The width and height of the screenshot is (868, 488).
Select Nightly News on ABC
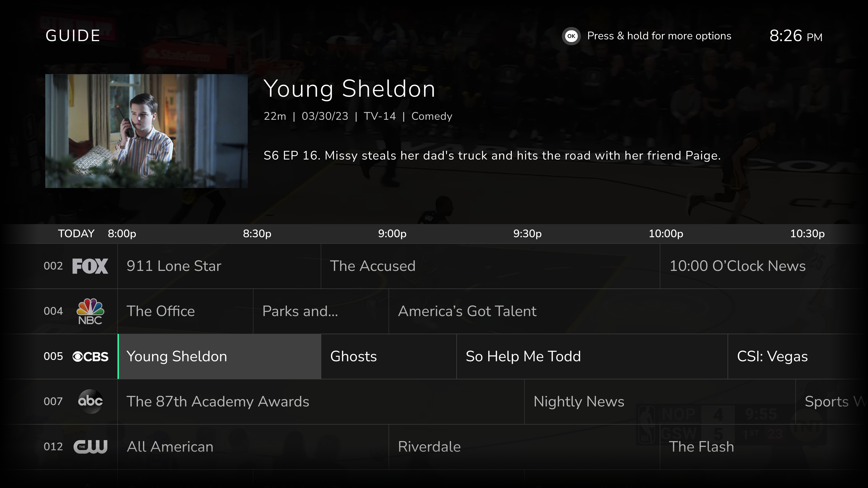tap(659, 401)
